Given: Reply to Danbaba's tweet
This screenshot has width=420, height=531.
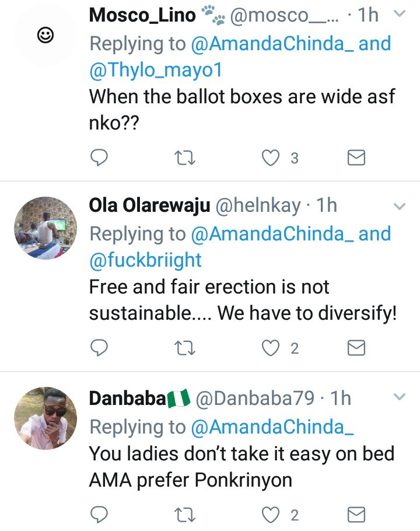Looking at the screenshot, I should [99, 515].
